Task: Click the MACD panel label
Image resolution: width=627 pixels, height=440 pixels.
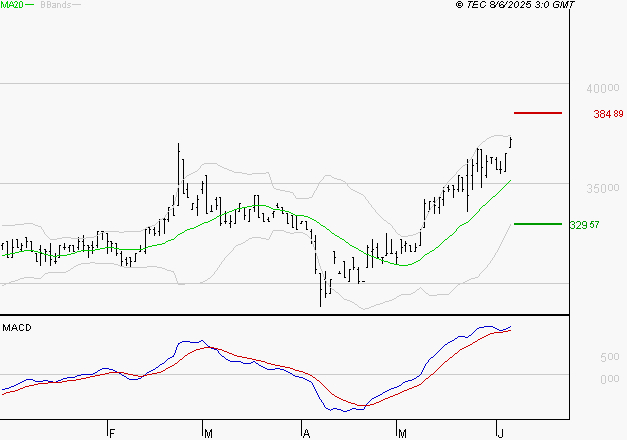Action: (17, 328)
